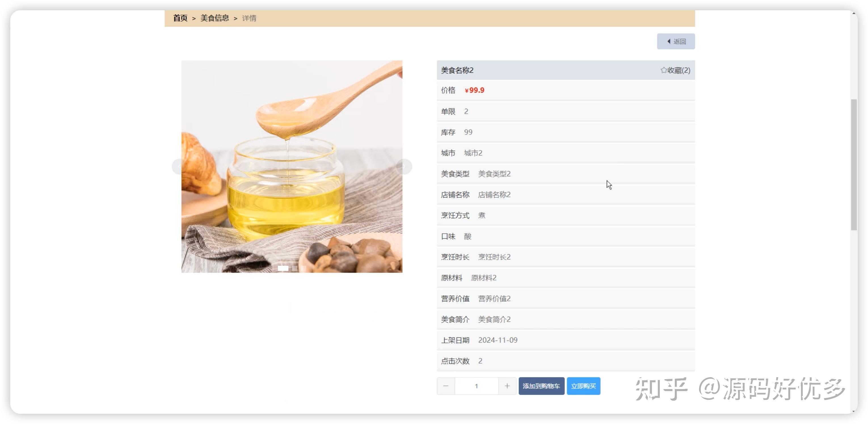
Task: Click the back arrow icon on 返回 button
Action: [669, 41]
